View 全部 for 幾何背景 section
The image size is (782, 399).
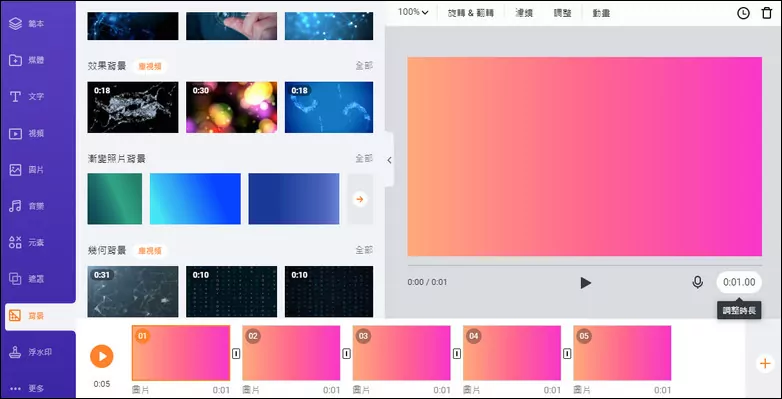tap(364, 250)
